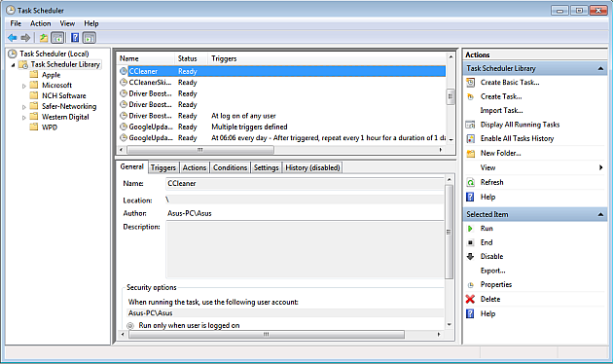Click the Properties clock icon
613x364 pixels.
471,285
